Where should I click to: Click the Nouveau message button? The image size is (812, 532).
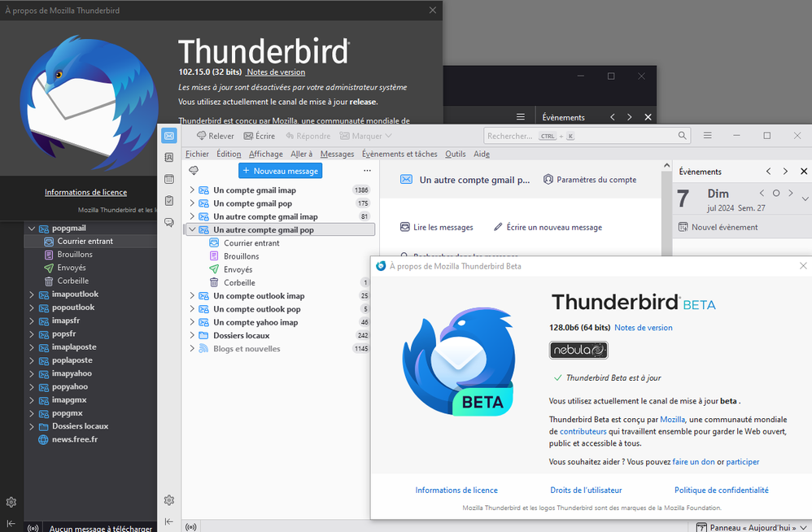pos(280,171)
